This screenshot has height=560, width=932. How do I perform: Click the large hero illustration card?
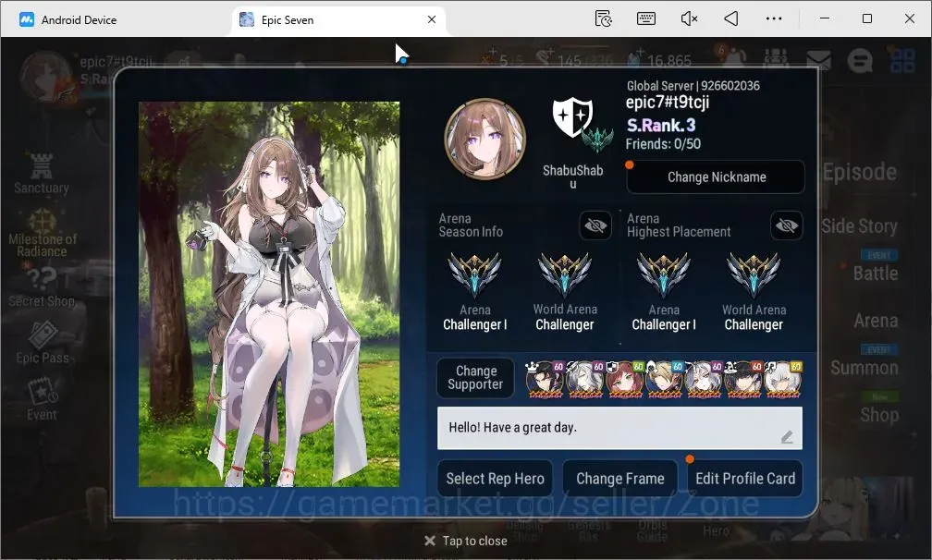click(x=269, y=295)
